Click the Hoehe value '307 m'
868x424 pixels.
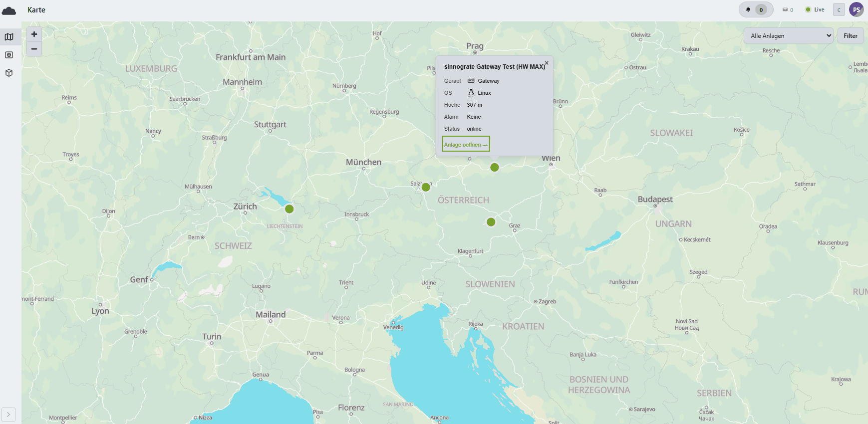pos(475,105)
